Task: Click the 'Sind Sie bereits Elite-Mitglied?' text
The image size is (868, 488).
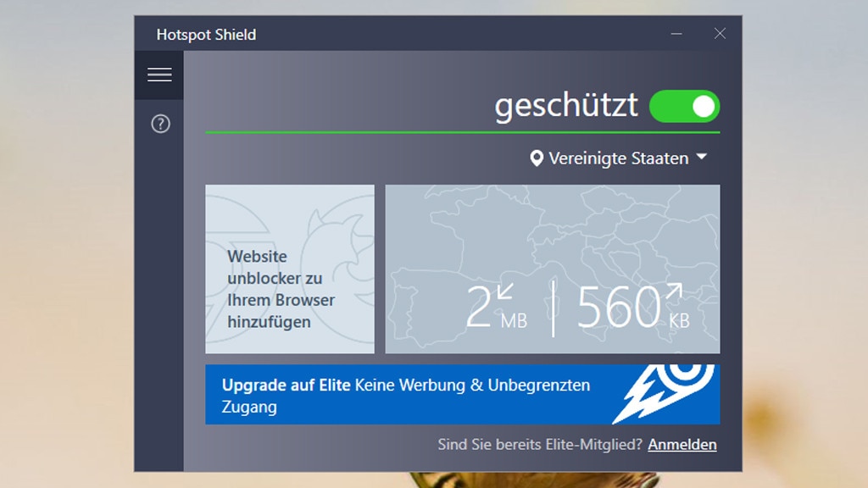Action: (540, 444)
